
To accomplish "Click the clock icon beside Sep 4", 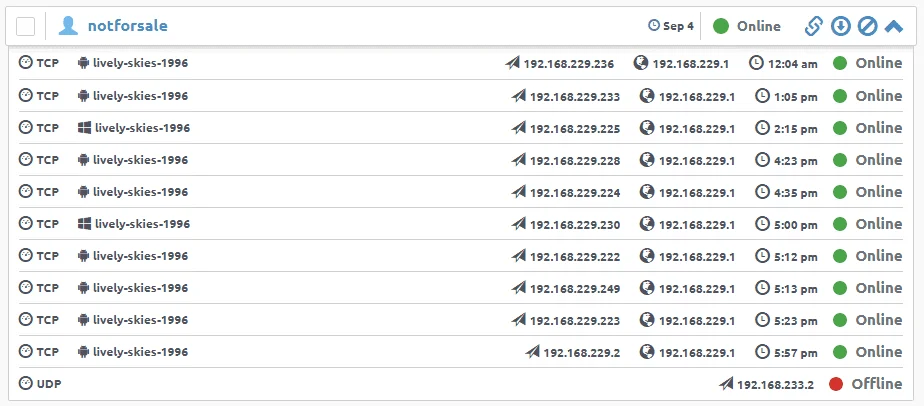I will coord(654,26).
